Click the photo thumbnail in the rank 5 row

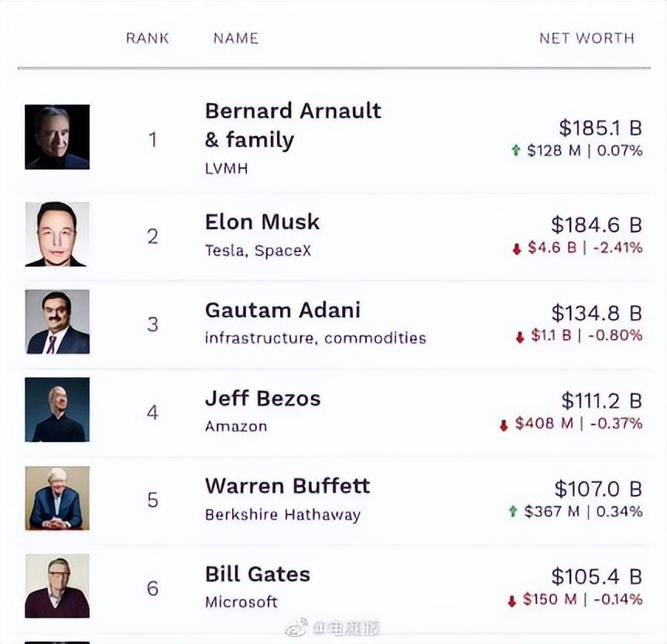[x=57, y=498]
